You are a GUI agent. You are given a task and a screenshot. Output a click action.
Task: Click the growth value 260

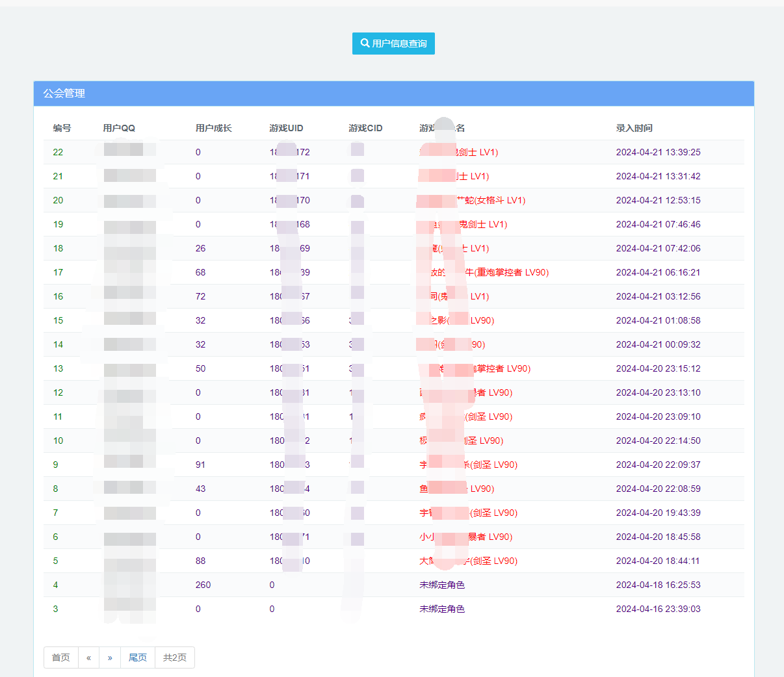coord(203,585)
